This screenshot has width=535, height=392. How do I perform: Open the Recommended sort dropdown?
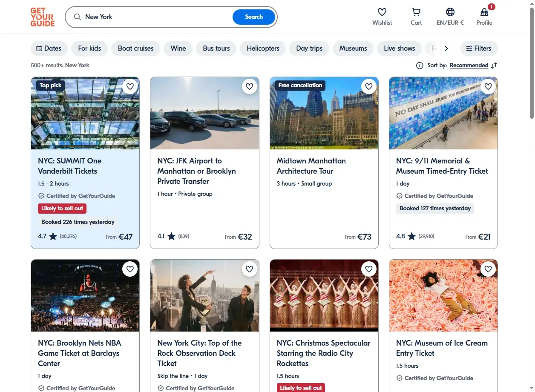(x=469, y=66)
